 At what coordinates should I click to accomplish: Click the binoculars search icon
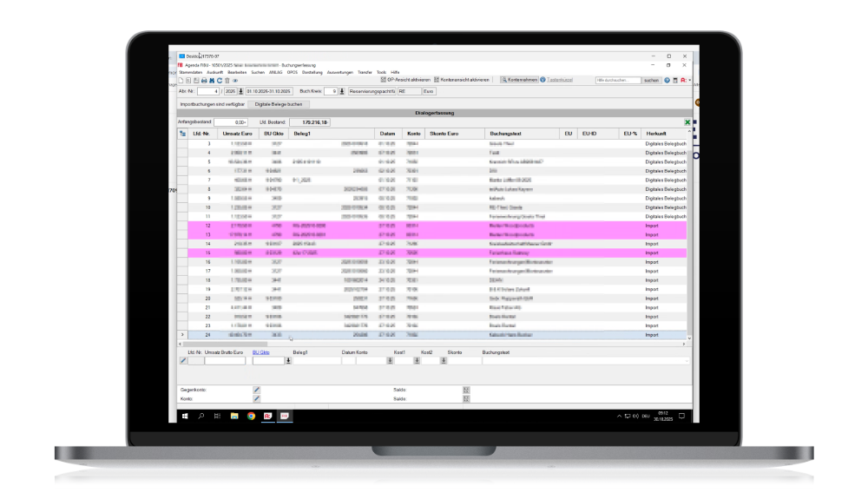click(x=212, y=81)
